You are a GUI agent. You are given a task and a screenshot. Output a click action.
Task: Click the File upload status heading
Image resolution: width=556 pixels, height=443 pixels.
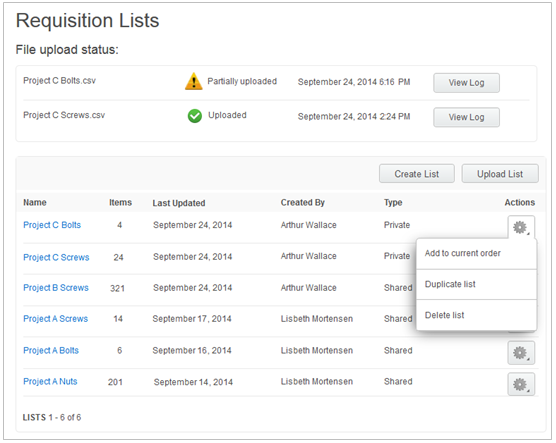(67, 50)
